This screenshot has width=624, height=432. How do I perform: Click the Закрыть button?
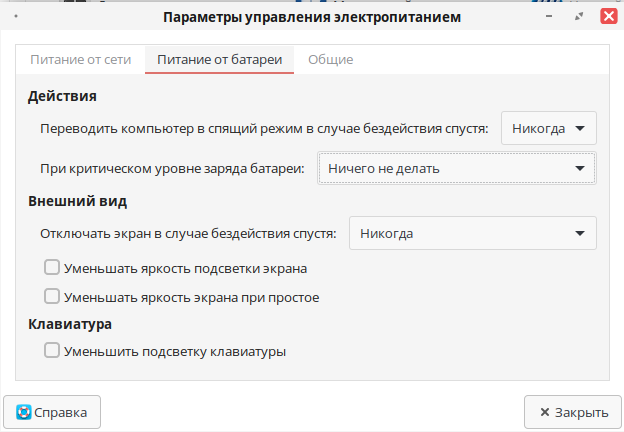(566, 412)
